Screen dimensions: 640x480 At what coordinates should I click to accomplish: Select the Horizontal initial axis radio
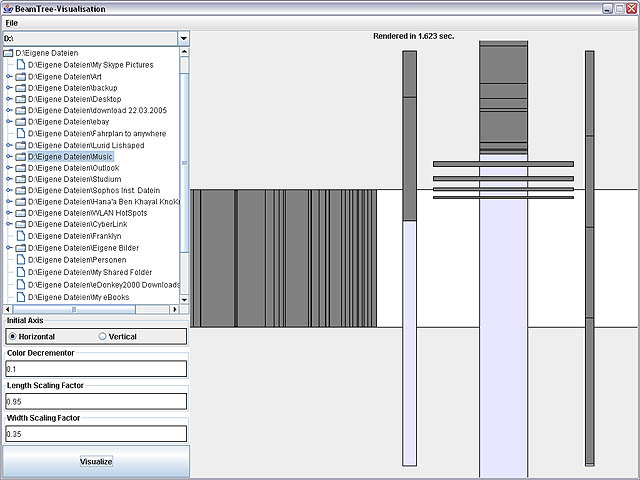click(x=13, y=336)
